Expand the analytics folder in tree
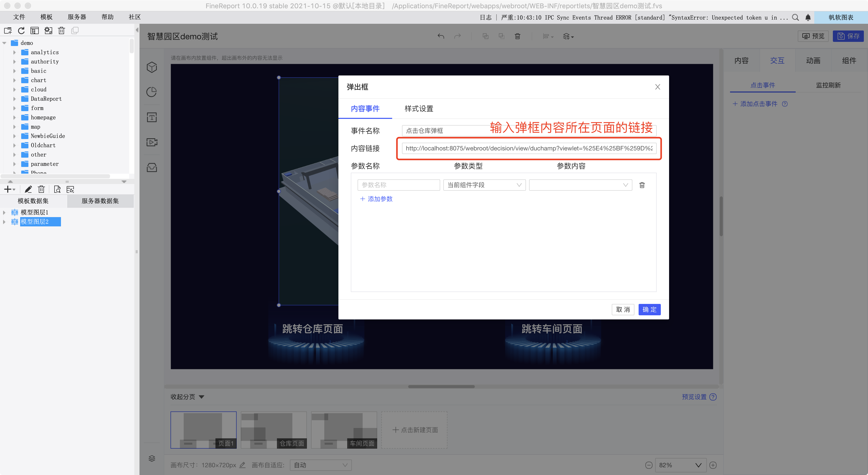 point(14,52)
